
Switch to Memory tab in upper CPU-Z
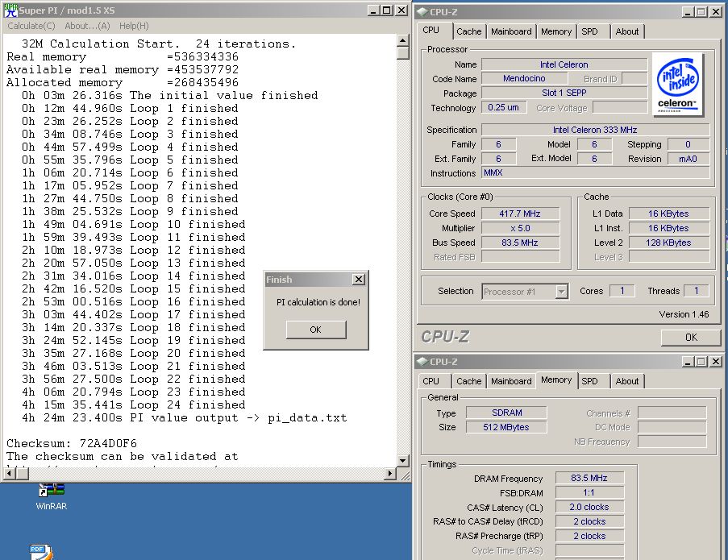pos(555,31)
